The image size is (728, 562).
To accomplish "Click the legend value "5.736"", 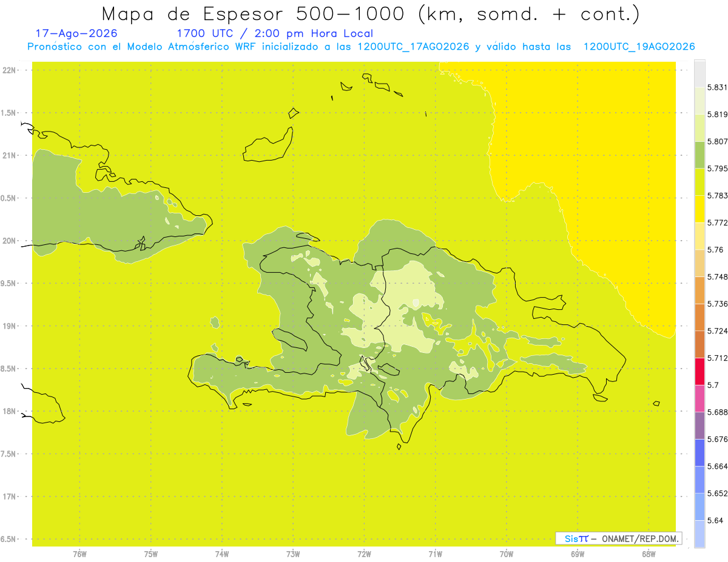I will 717,304.
